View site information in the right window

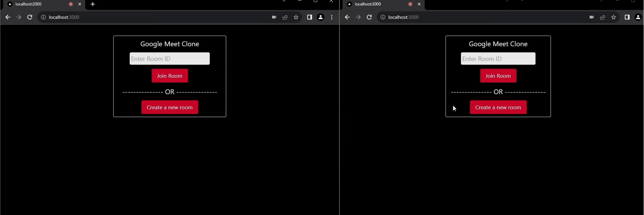383,17
